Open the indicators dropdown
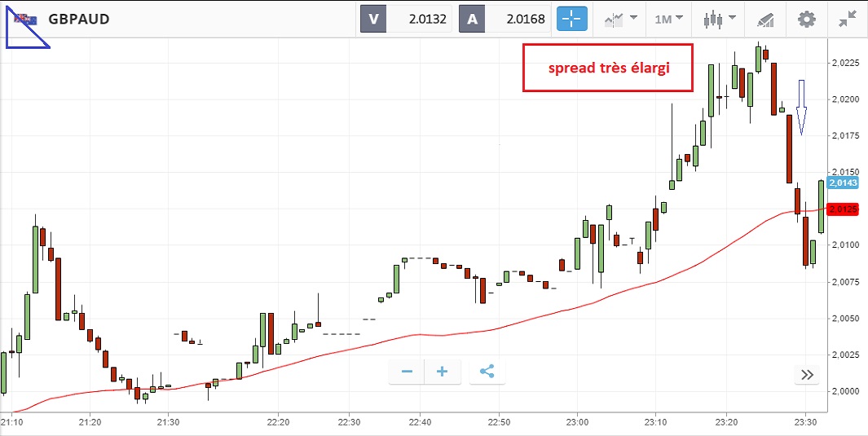This screenshot has height=436, width=868. pos(620,19)
